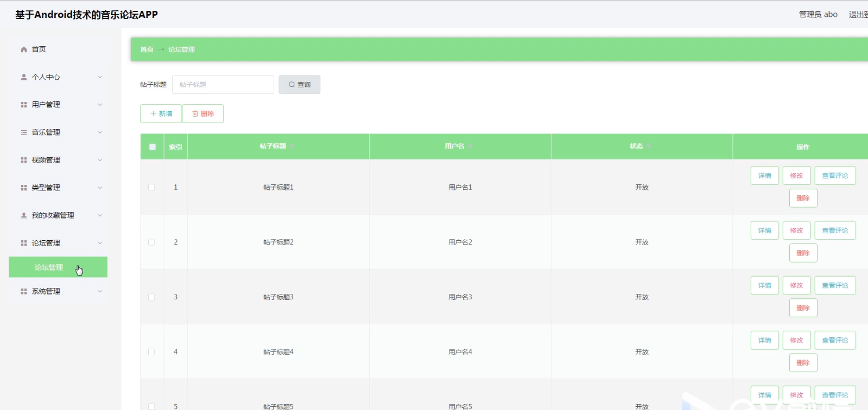Click the 删除 bulk delete button above table
The width and height of the screenshot is (868, 410).
pos(203,113)
